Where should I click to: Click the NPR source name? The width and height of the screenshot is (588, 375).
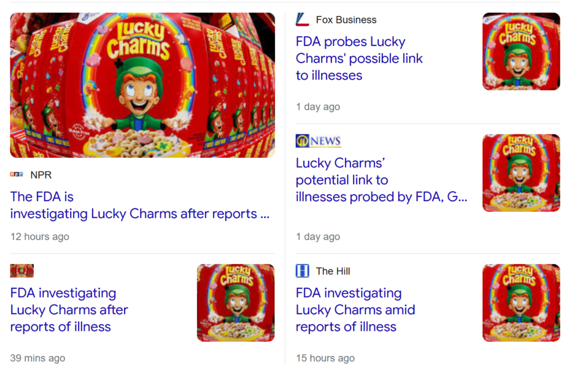(x=41, y=175)
